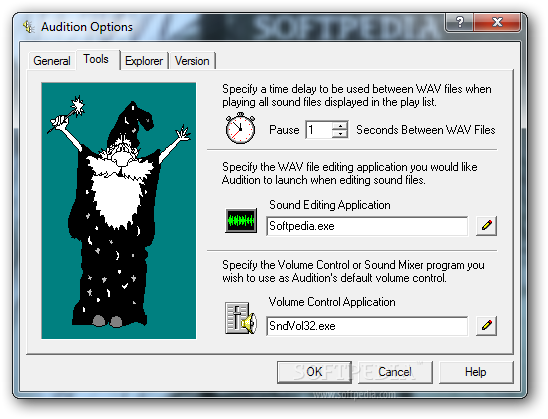Click the volume mixer speaker icon
This screenshot has height=419, width=548.
[241, 318]
